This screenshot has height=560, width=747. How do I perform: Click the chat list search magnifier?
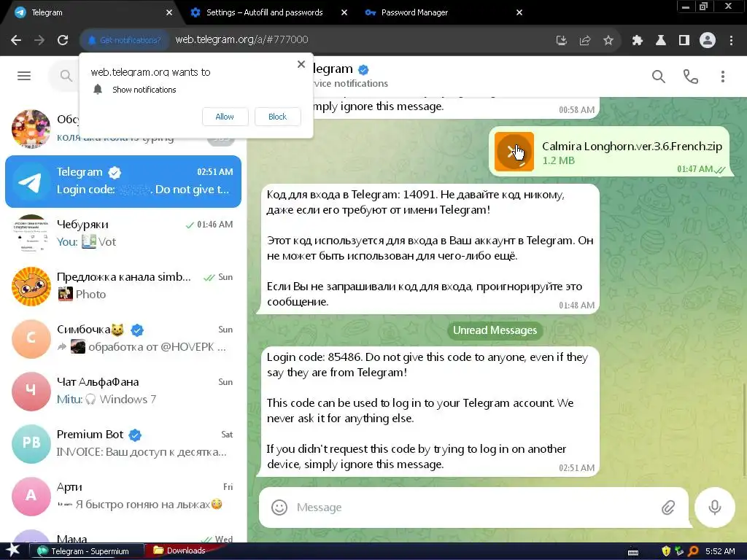coord(66,76)
